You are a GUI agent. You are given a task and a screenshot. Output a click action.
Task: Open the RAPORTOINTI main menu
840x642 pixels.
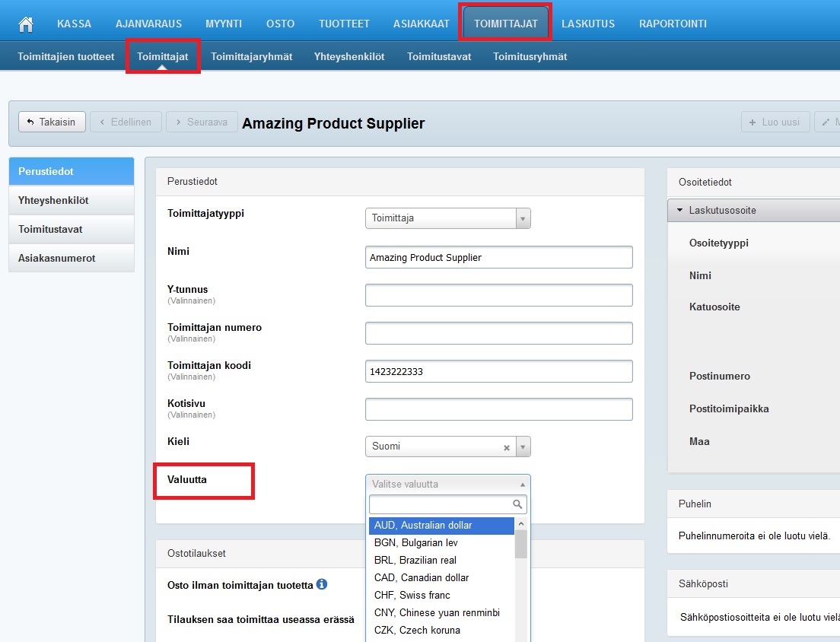tap(673, 24)
